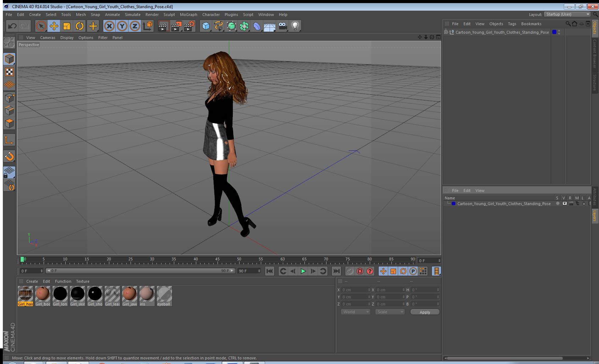Open the Character menu
Viewport: 599px width, 364px height.
pos(211,15)
